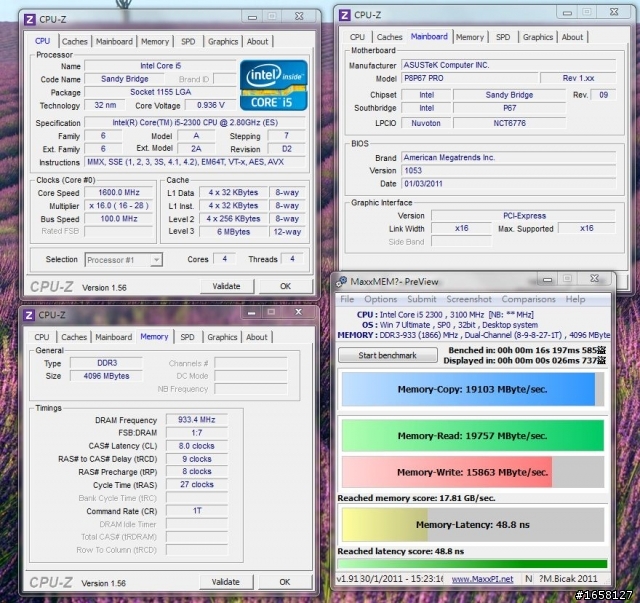This screenshot has width=640, height=603.
Task: Click the specification Intel(R) Core(TM) i5-2300 text
Action: 195,122
